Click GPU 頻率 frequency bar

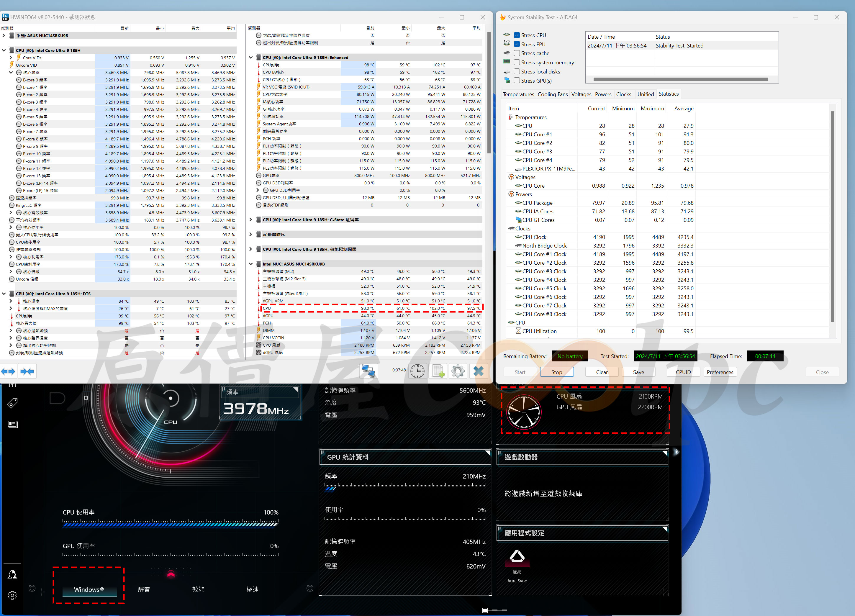pos(405,487)
